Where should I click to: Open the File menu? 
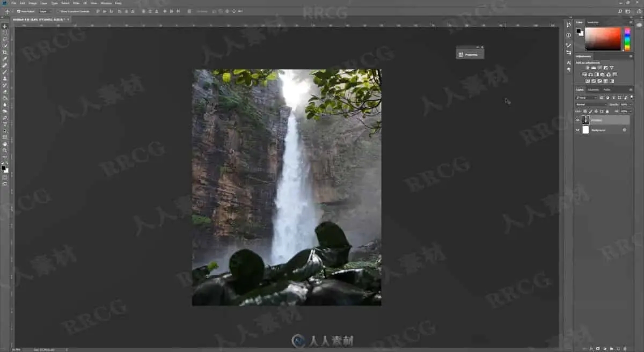point(14,3)
